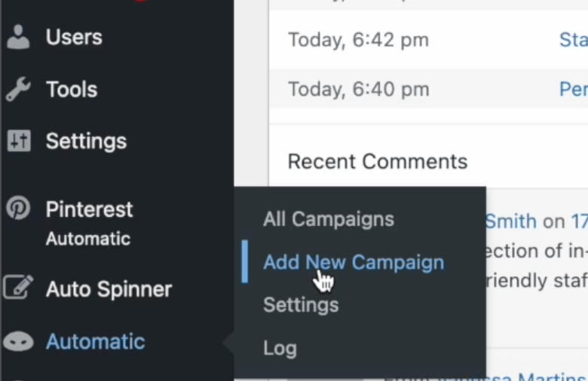Click the Users person icon
Screen dimensions: 588x381
(19, 37)
